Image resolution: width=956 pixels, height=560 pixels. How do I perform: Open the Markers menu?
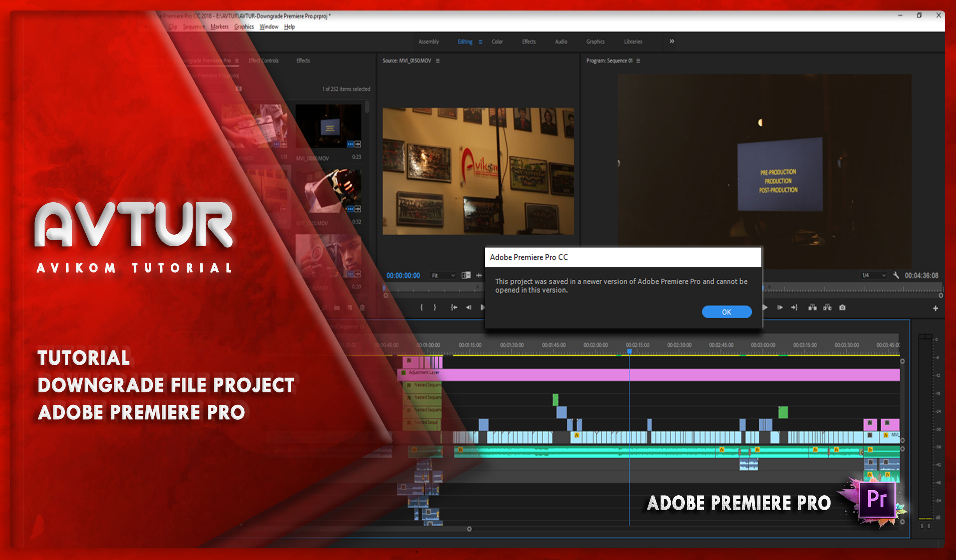[219, 26]
